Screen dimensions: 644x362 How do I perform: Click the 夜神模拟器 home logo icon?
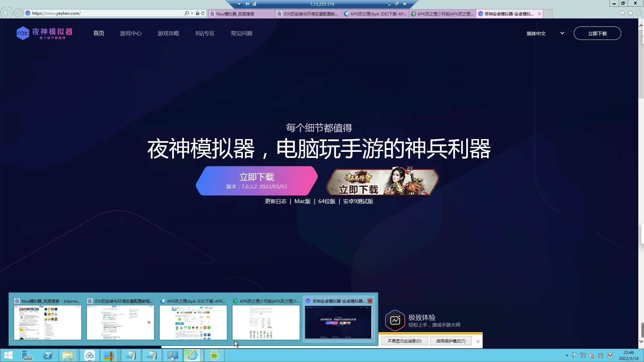44,33
